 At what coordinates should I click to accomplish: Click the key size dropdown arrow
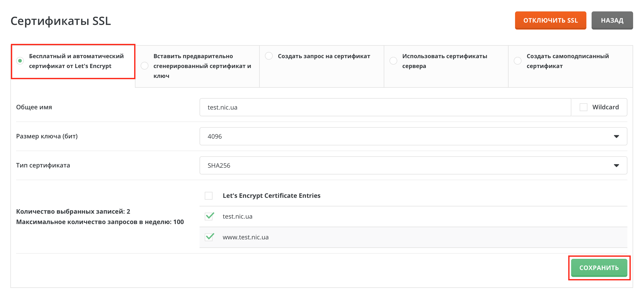(x=616, y=136)
